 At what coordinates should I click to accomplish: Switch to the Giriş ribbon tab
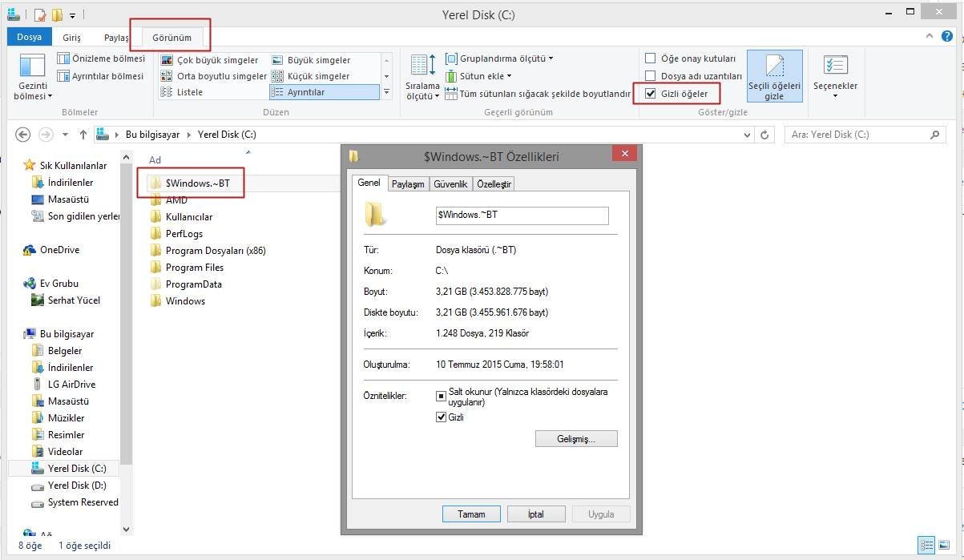pos(72,37)
